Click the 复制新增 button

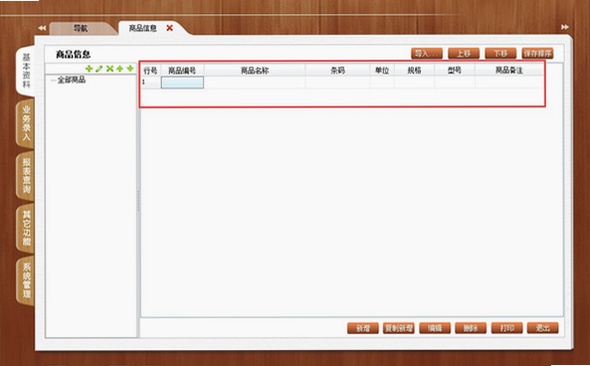[x=398, y=328]
